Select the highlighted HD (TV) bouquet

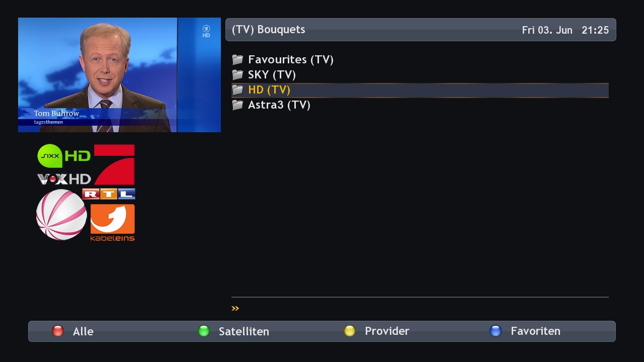420,90
